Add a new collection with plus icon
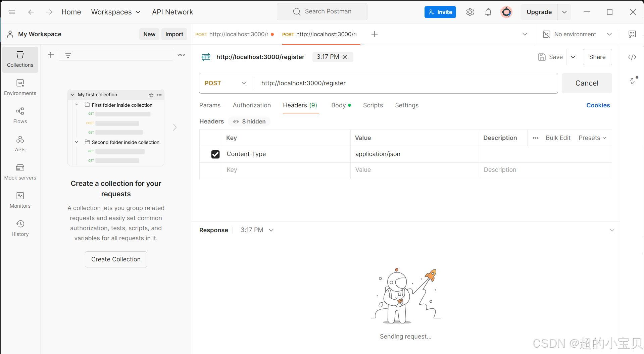The height and width of the screenshot is (354, 644). (x=51, y=55)
